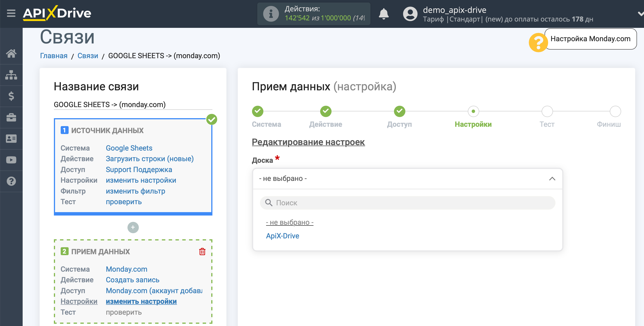Click the orange question mark help icon
Screen dimensions: 644x326
pyautogui.click(x=538, y=43)
